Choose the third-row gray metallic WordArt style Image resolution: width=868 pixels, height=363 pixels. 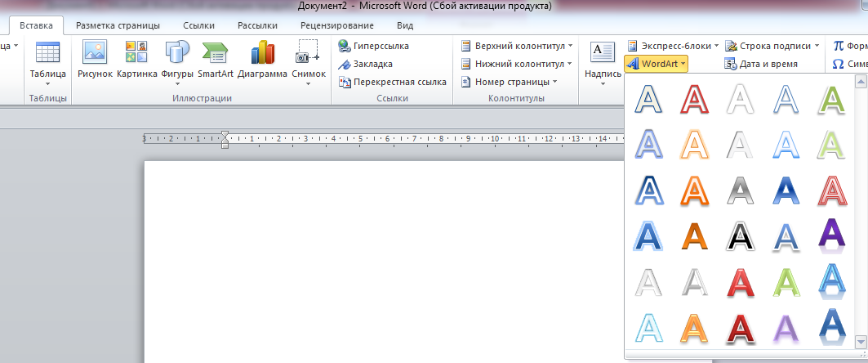740,190
